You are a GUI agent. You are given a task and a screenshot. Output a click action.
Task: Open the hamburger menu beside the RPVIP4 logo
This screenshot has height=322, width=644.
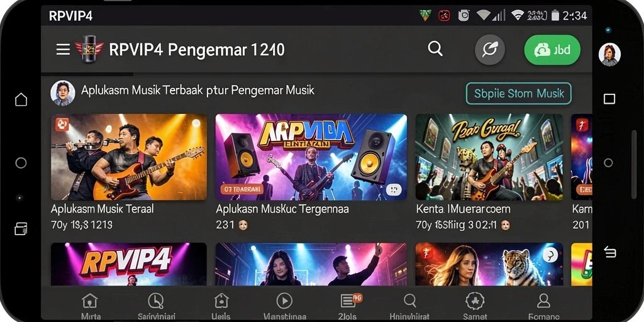pos(63,50)
